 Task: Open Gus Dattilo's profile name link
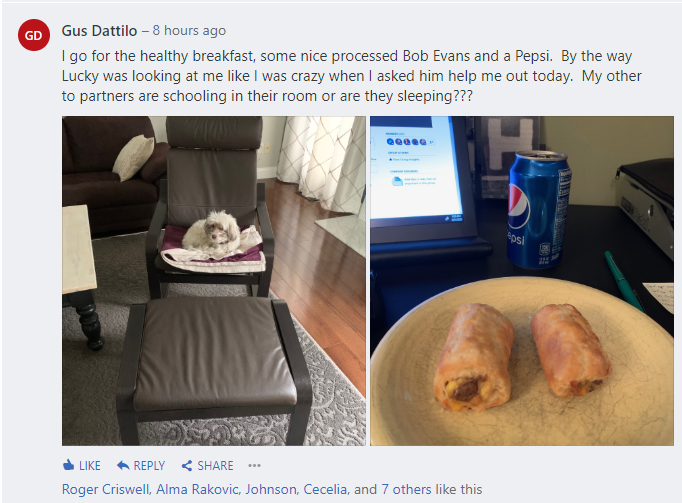[x=99, y=31]
